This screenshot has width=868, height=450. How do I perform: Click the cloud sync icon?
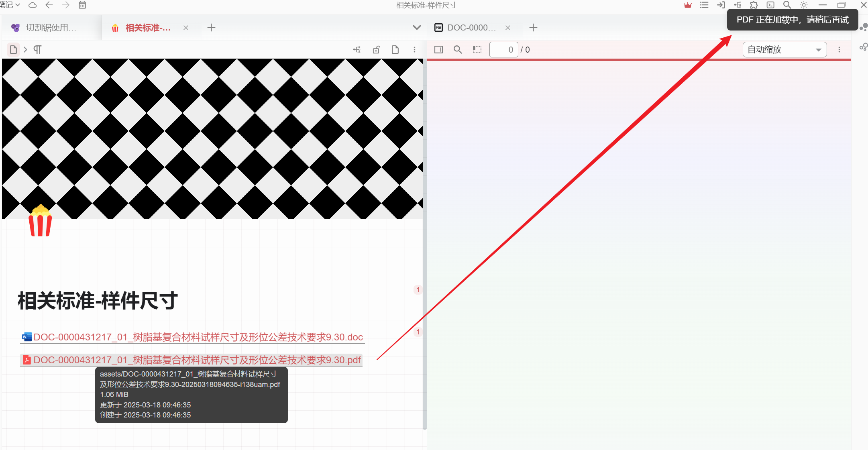[x=33, y=5]
